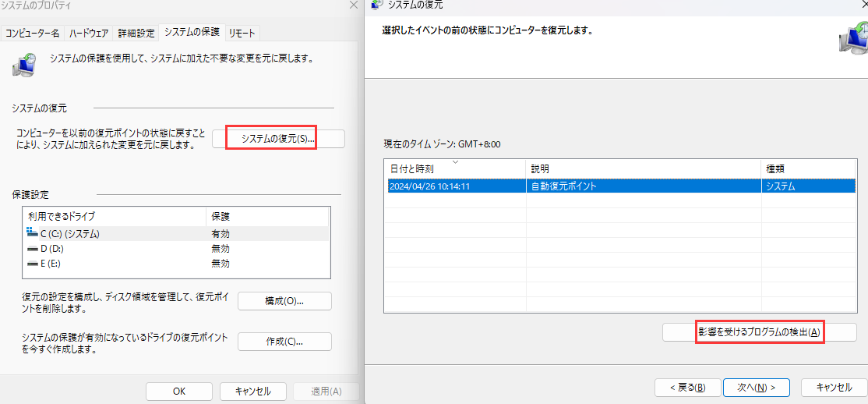The image size is (868, 404).
Task: Open the 構成(O)... settings button
Action: coord(284,301)
